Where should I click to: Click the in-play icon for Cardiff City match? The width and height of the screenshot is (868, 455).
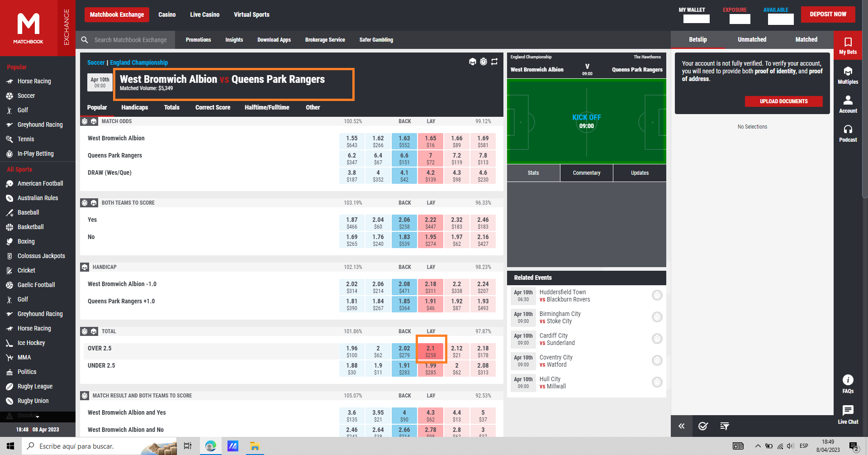click(x=657, y=339)
